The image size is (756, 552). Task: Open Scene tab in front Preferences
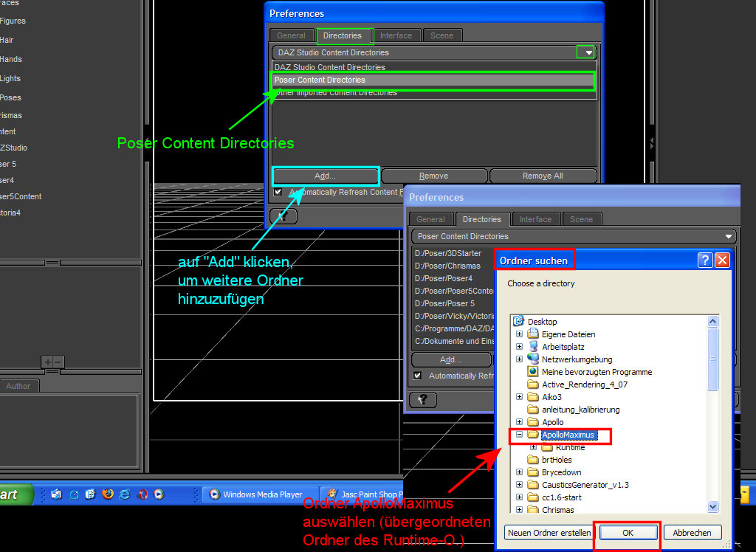coord(581,219)
